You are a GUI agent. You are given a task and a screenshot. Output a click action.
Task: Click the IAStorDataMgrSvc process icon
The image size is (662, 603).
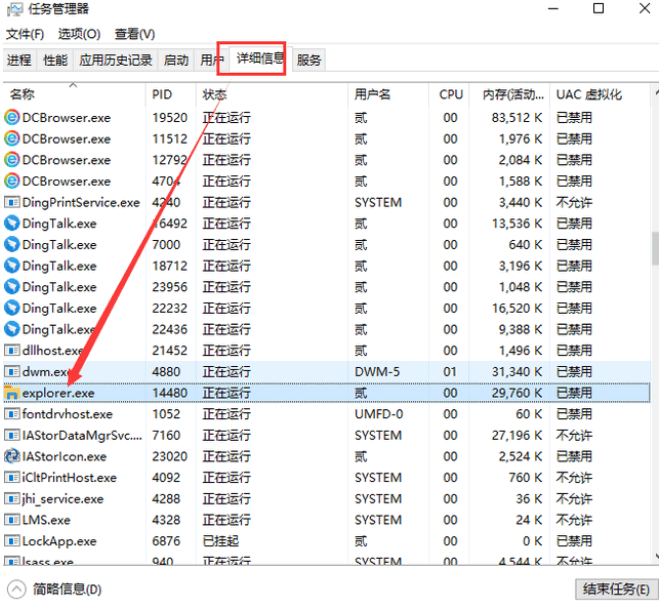[x=12, y=435]
